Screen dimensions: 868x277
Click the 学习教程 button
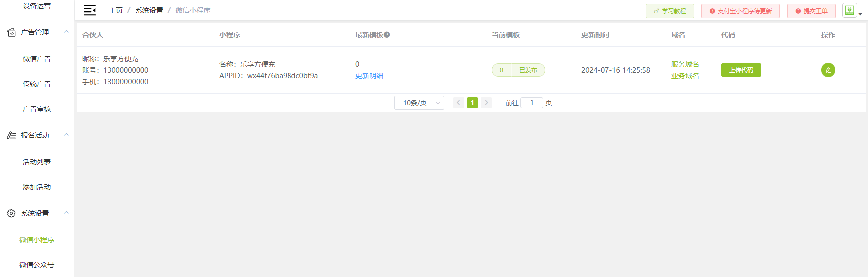670,11
